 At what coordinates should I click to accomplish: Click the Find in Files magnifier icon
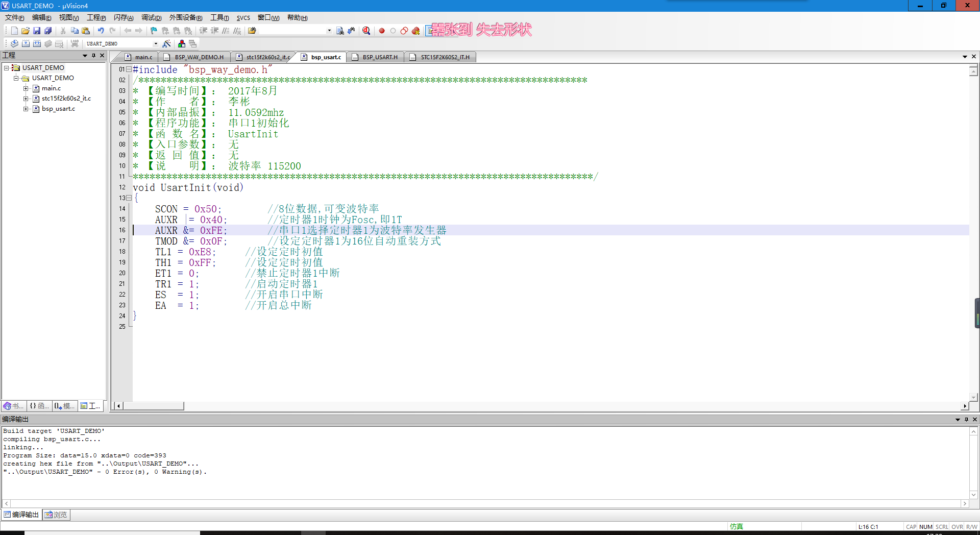coord(366,31)
